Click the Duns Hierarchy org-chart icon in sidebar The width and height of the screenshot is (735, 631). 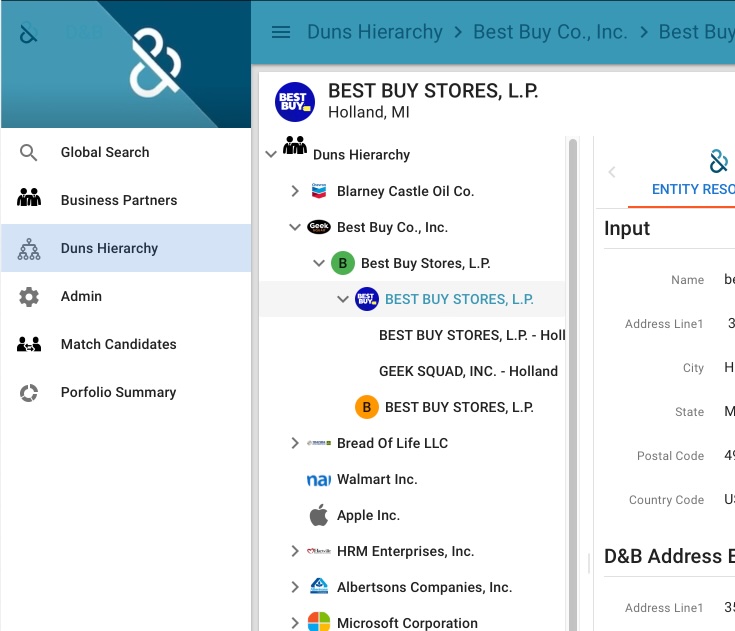tap(29, 249)
